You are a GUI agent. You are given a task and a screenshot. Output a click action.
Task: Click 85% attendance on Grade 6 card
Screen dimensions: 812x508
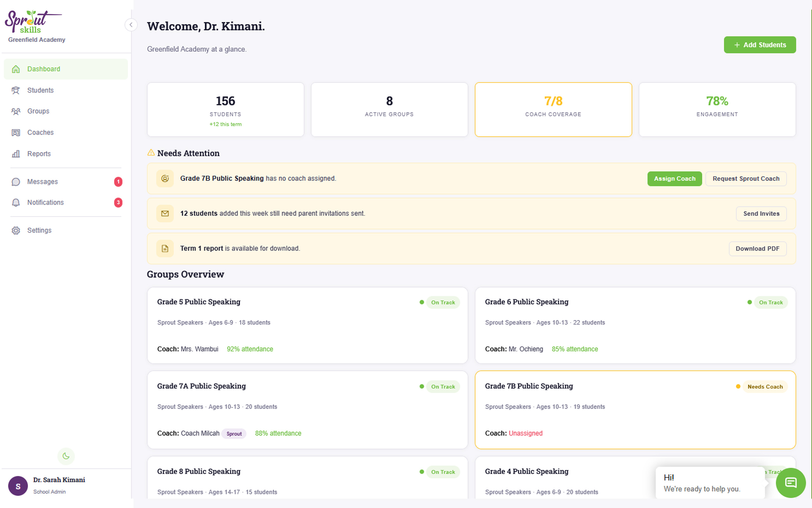click(x=575, y=349)
